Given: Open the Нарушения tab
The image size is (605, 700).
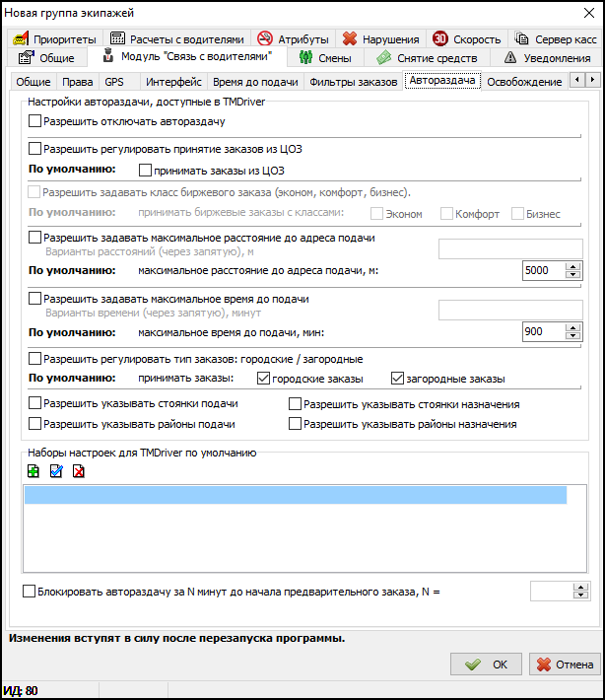Looking at the screenshot, I should click(380, 38).
